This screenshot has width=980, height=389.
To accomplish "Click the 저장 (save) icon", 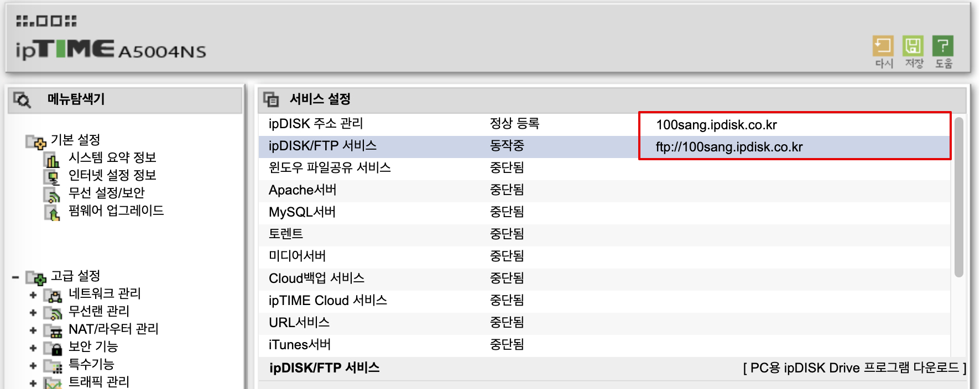I will pyautogui.click(x=913, y=46).
